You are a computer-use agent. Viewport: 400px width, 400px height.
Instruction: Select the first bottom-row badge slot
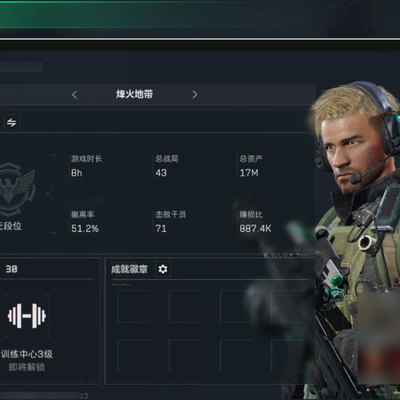point(134,356)
